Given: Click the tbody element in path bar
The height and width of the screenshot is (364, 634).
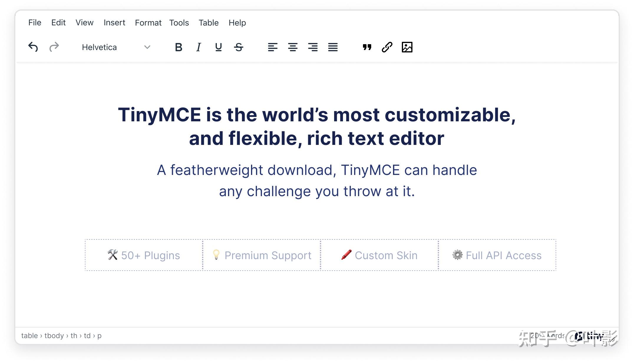Looking at the screenshot, I should [x=54, y=336].
